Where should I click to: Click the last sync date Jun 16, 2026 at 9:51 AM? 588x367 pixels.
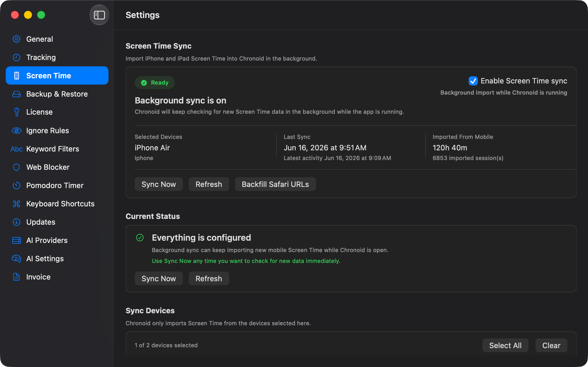[x=325, y=148]
